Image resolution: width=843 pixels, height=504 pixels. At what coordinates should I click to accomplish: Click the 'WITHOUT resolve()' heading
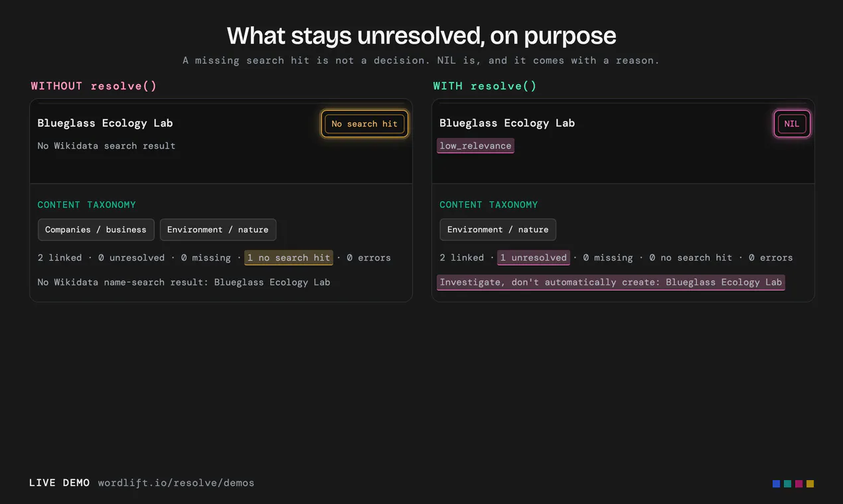[x=94, y=86]
